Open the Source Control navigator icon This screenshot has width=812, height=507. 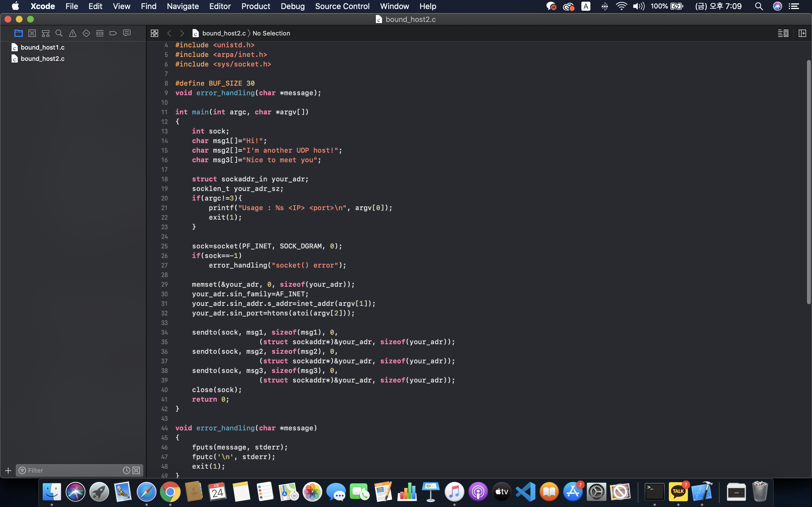(x=32, y=33)
